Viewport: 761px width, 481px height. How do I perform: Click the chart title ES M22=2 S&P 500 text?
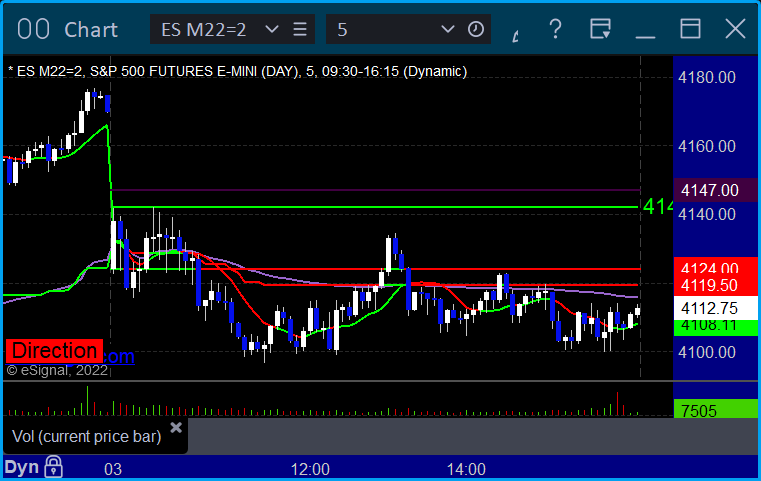tap(238, 71)
